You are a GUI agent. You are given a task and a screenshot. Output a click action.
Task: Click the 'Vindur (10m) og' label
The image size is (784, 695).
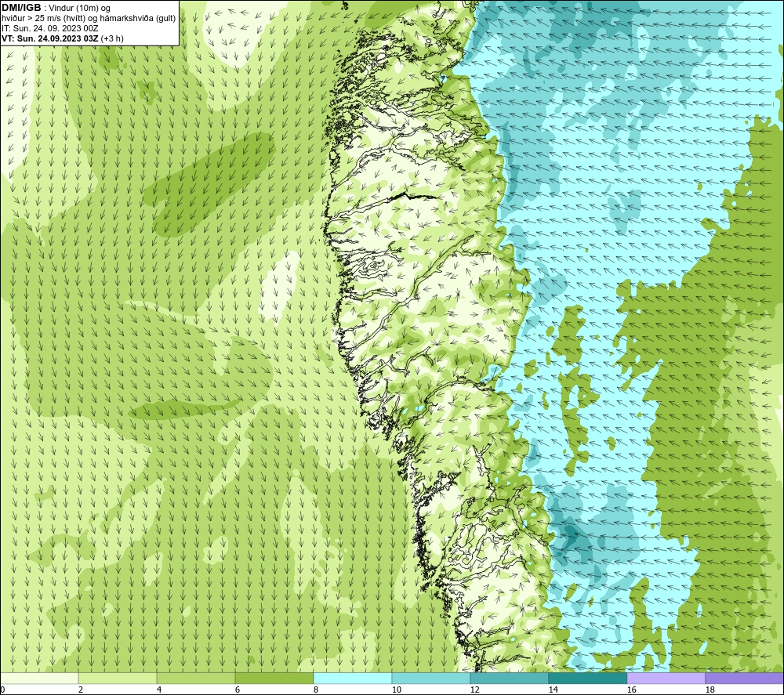click(x=79, y=9)
